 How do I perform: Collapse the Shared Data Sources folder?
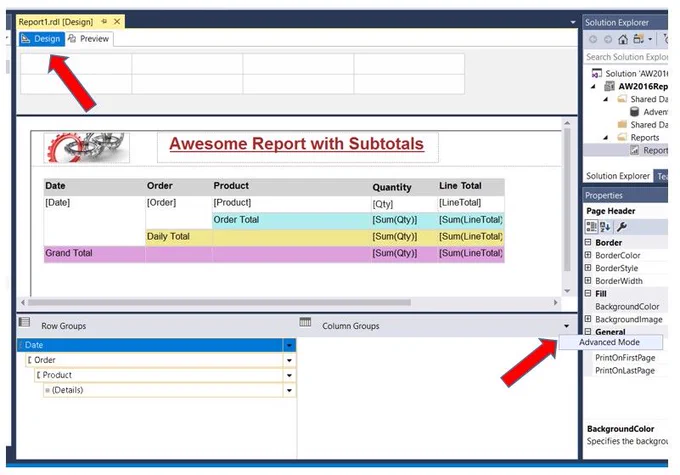point(606,99)
